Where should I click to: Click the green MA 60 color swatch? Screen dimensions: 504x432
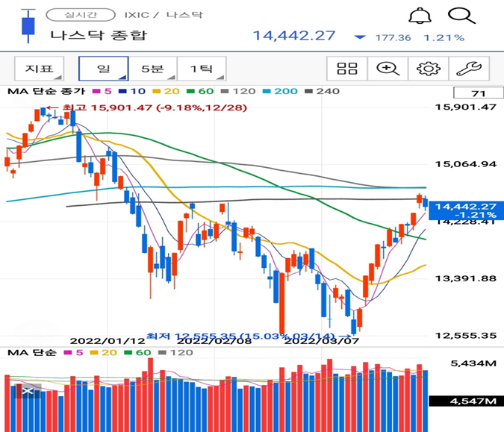click(x=190, y=91)
